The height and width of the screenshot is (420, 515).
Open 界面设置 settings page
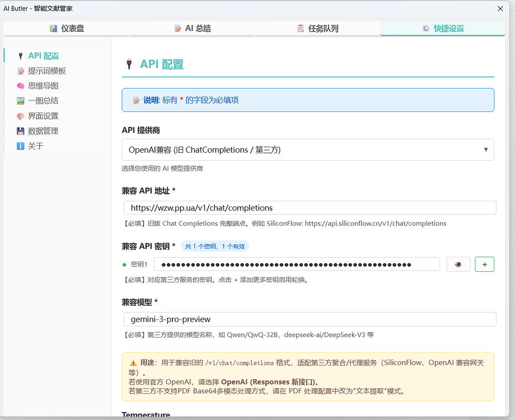click(57, 116)
